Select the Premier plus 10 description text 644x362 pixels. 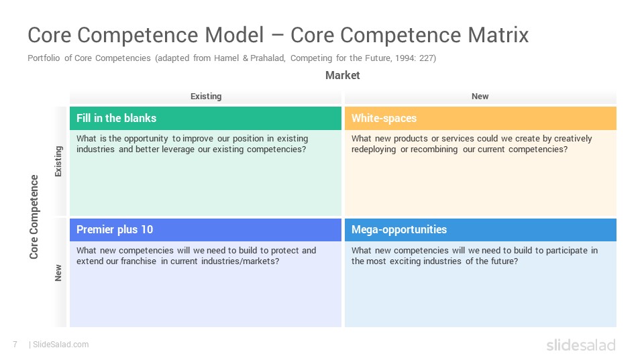coord(197,255)
